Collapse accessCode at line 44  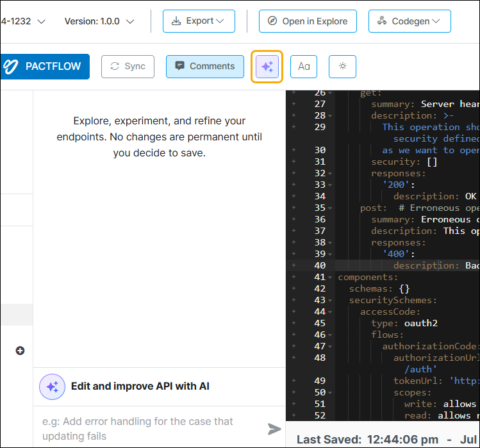tap(330, 312)
